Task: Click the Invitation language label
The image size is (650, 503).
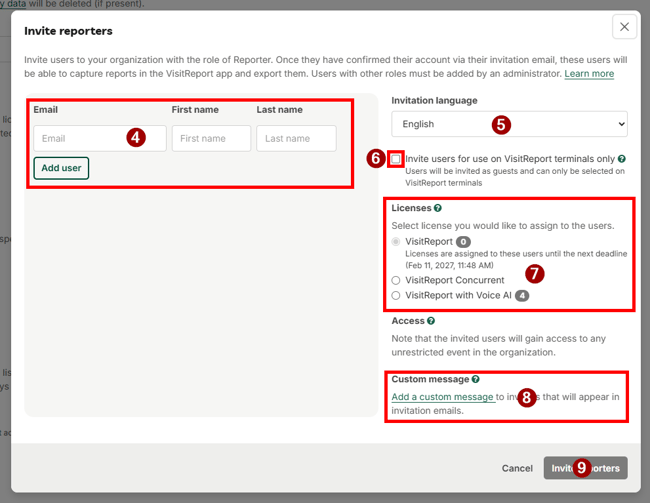Action: pos(434,100)
